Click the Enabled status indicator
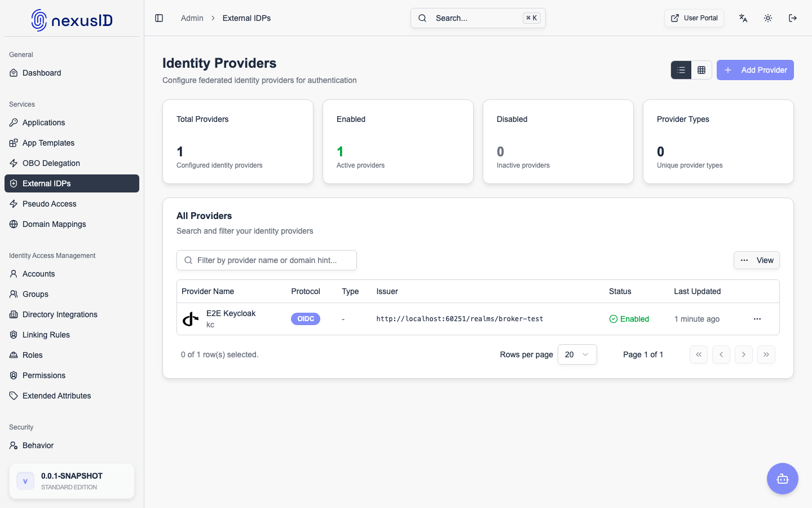The image size is (812, 508). click(629, 319)
